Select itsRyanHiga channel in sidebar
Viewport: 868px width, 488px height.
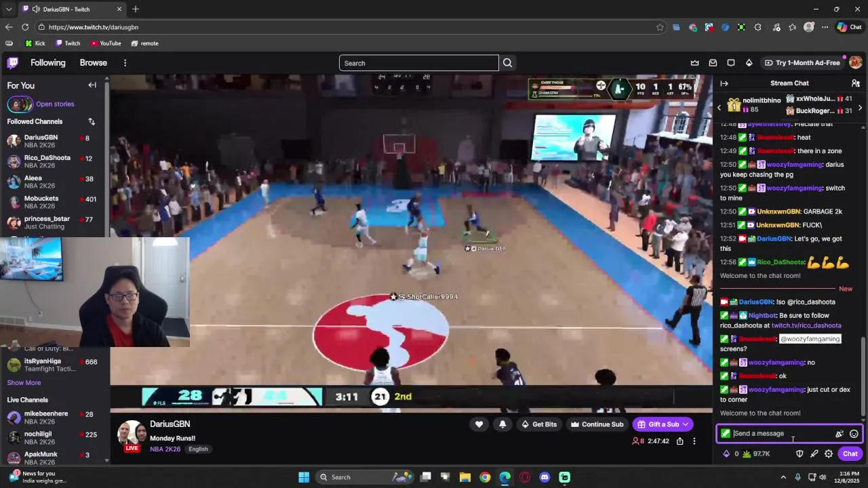coord(54,365)
